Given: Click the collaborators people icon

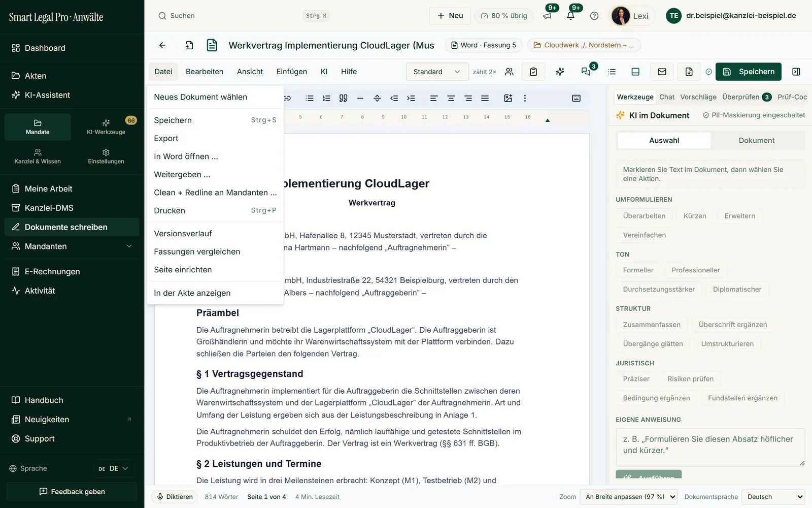Looking at the screenshot, I should pos(509,72).
